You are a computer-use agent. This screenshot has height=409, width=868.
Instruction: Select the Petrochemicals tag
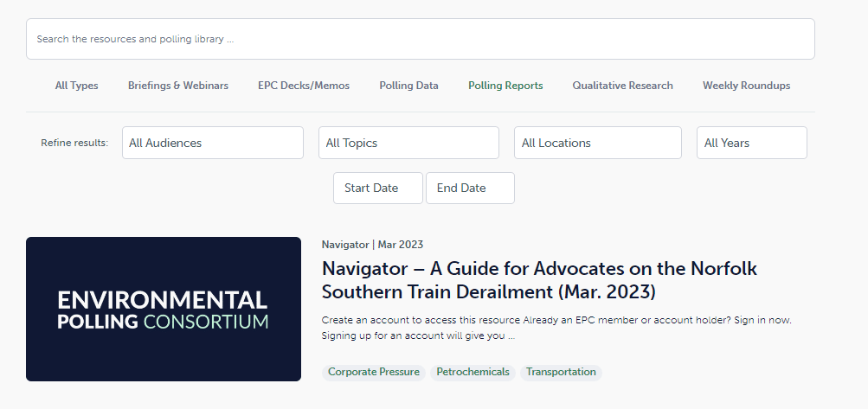pyautogui.click(x=473, y=372)
